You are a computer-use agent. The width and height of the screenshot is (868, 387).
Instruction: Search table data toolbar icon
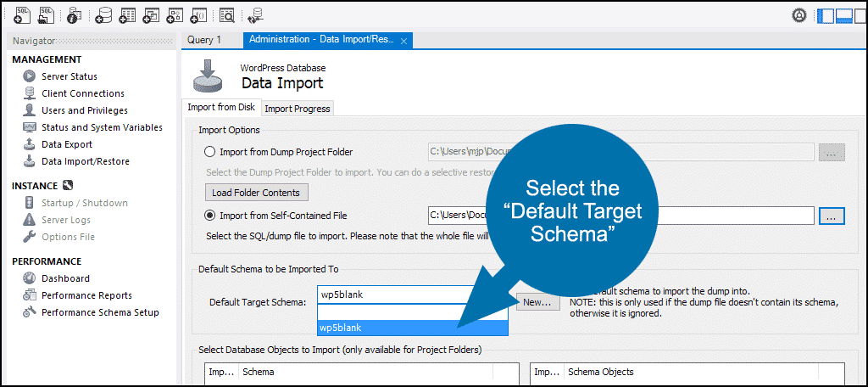click(x=226, y=15)
